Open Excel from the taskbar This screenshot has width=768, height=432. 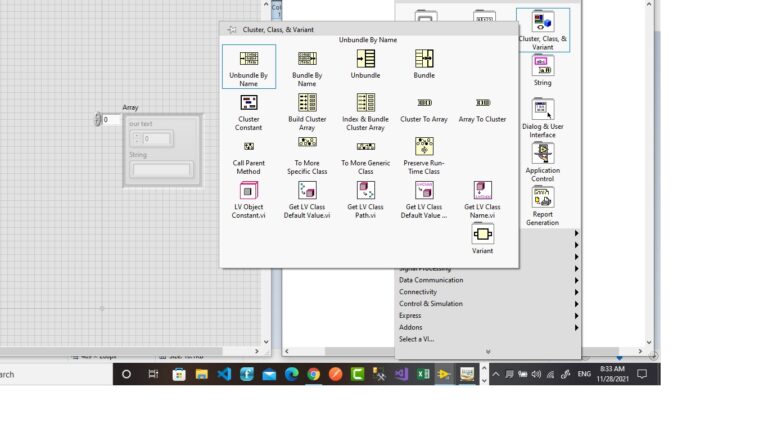[423, 374]
